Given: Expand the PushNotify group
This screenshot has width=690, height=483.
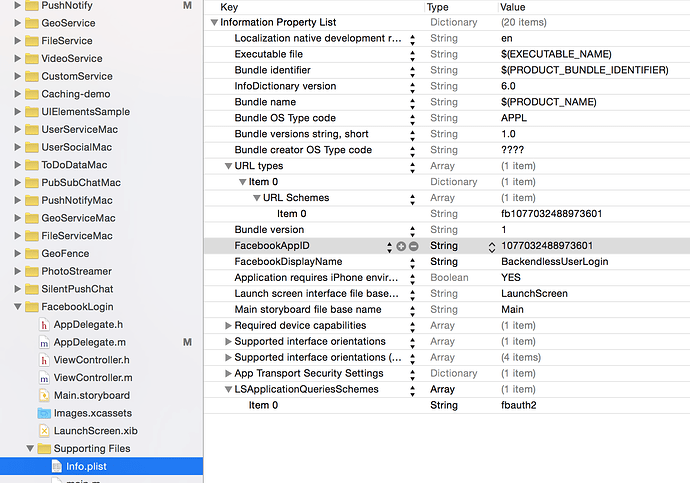Looking at the screenshot, I should (x=18, y=5).
